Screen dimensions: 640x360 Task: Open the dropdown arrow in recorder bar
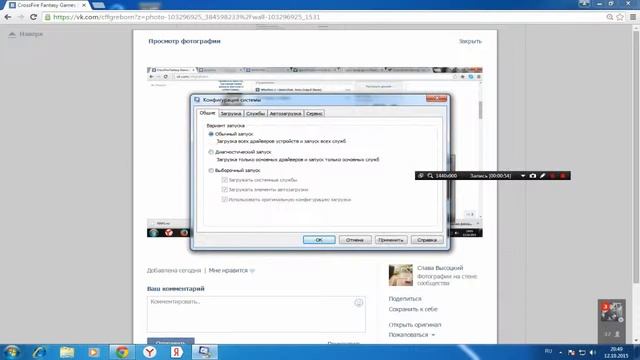[x=523, y=176]
